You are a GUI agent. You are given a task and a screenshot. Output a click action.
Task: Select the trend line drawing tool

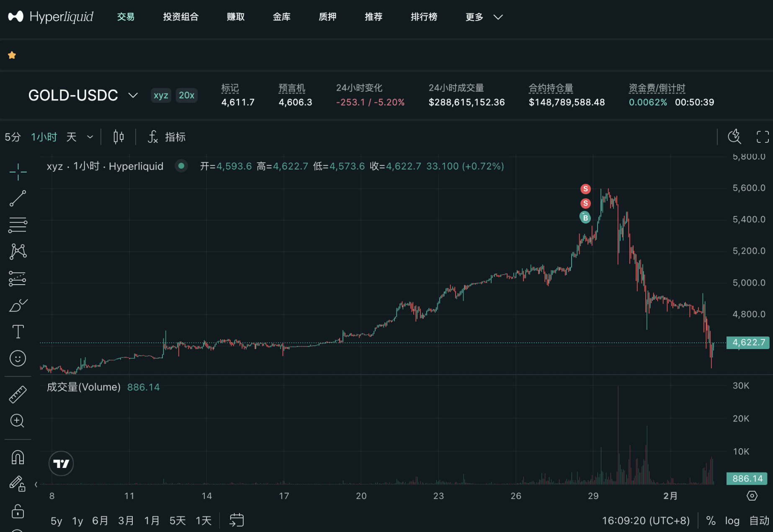[18, 198]
